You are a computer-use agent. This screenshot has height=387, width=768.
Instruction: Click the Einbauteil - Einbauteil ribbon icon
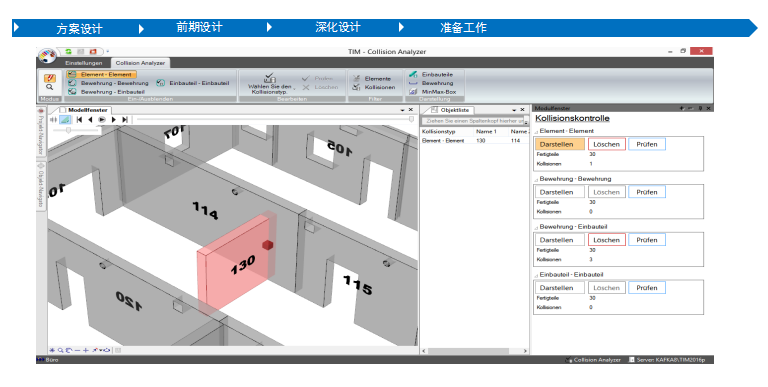coord(160,83)
